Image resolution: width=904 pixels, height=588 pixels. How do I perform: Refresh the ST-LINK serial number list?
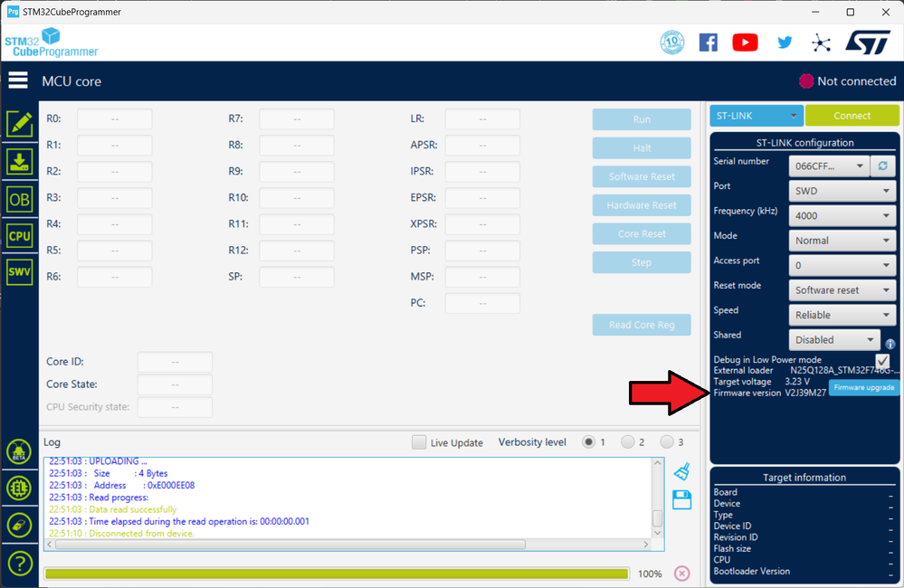882,166
